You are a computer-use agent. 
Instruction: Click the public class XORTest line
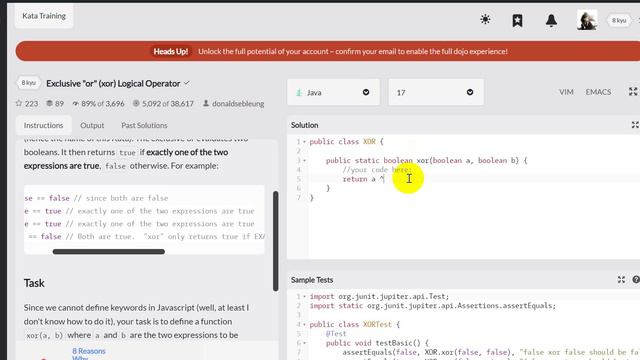355,324
